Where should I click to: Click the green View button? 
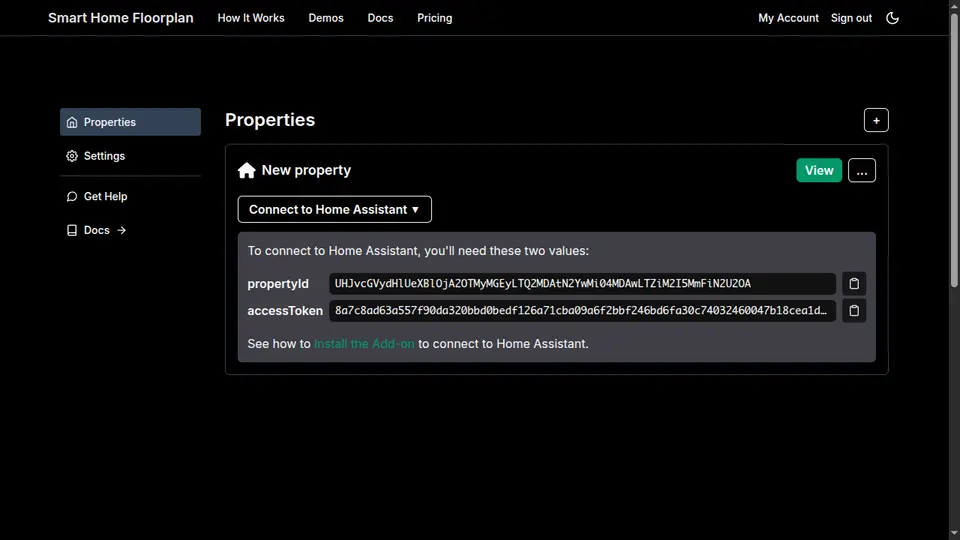(819, 171)
